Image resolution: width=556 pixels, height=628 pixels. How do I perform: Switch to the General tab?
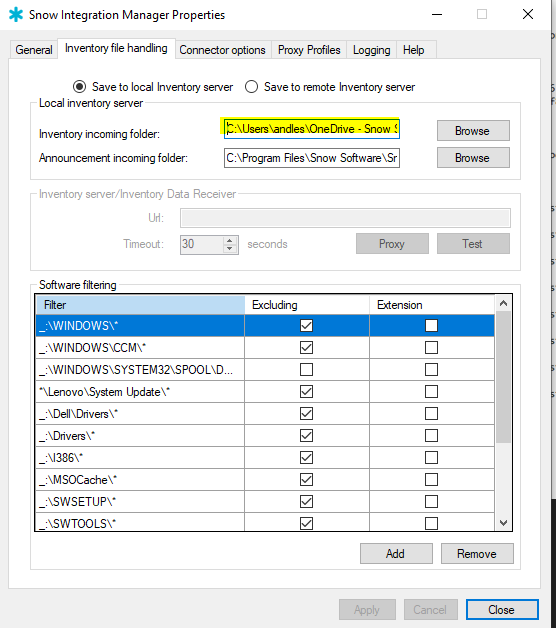coord(34,50)
